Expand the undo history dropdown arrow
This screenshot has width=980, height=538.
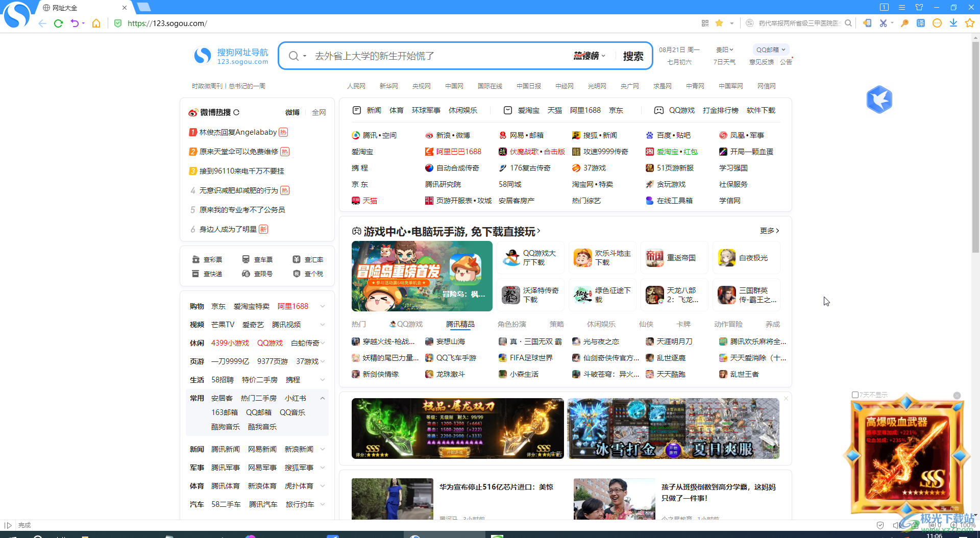point(83,23)
